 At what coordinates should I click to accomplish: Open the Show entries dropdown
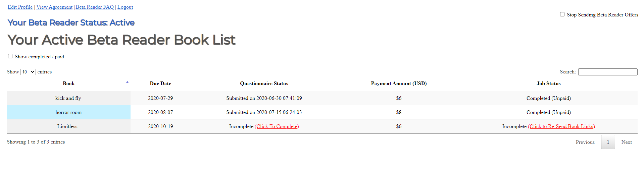[x=28, y=72]
